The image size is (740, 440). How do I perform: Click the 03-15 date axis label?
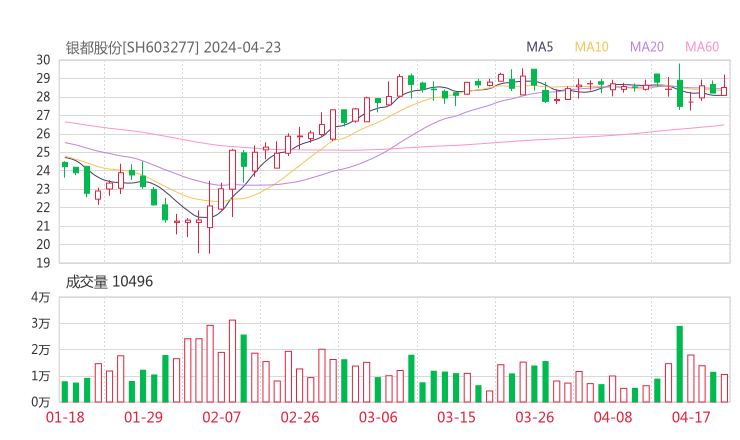pyautogui.click(x=456, y=417)
